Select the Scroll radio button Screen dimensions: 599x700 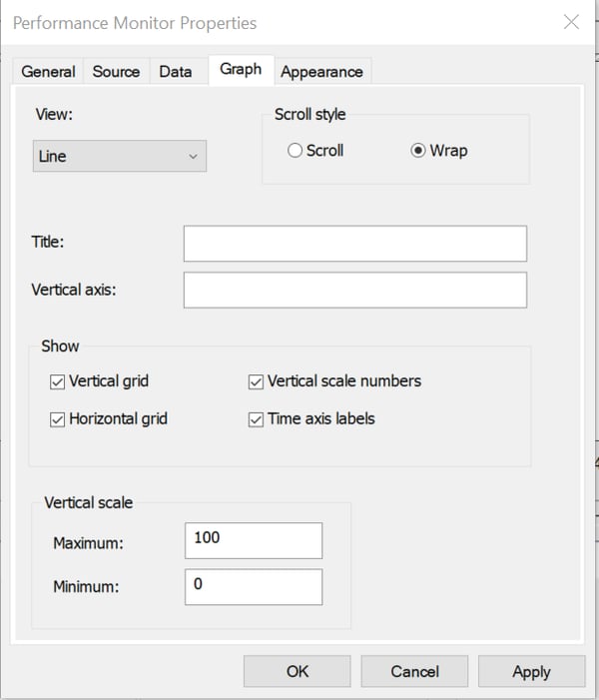[x=295, y=151]
